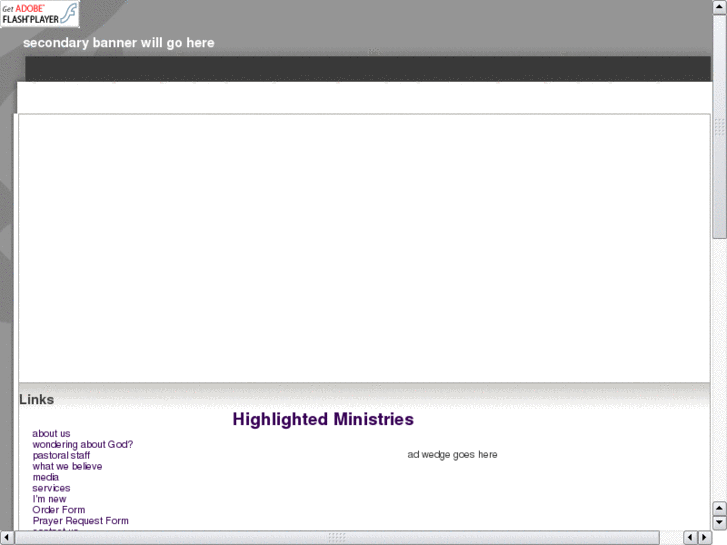Viewport: 727px width, 545px height.
Task: Click the horizontal scrollbar thumb
Action: [x=337, y=538]
